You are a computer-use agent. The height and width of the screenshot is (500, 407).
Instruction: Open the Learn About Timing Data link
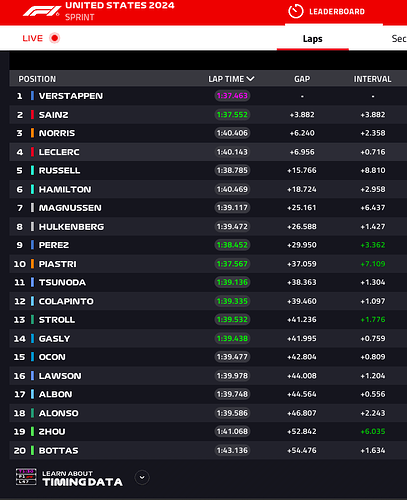point(82,478)
